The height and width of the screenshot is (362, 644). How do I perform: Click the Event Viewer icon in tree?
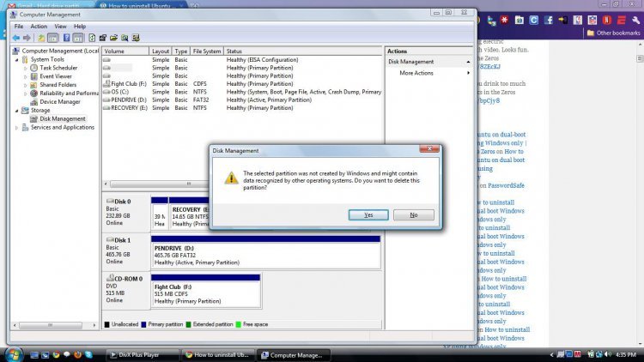[34, 76]
